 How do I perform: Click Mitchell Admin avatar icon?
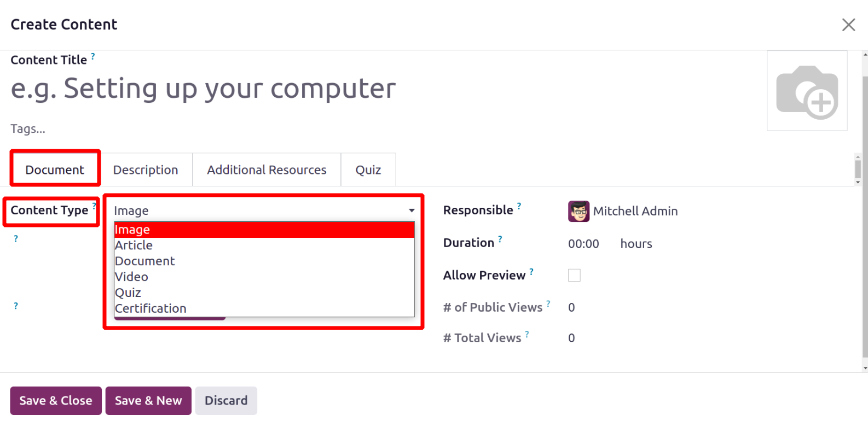578,212
